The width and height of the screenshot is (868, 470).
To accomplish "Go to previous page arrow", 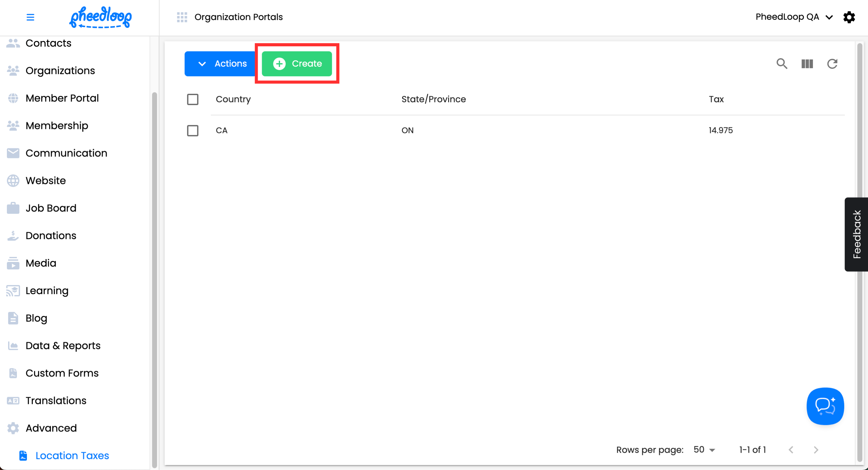I will (x=791, y=450).
